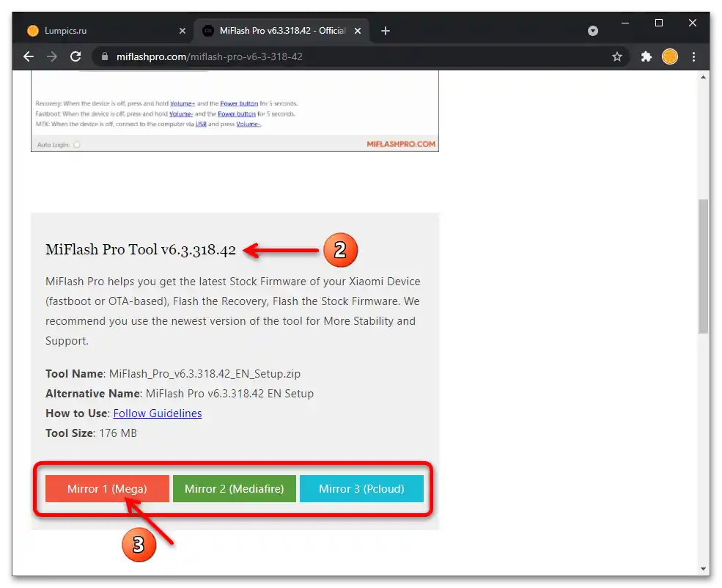722x588 pixels.
Task: Minimize the Chrome window
Action: (x=625, y=23)
